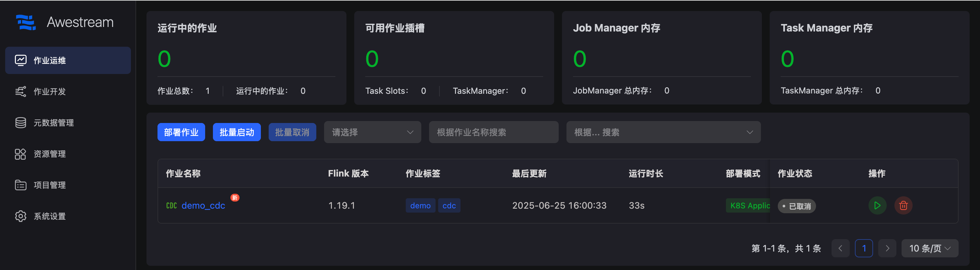The height and width of the screenshot is (270, 980).
Task: Open the 请选择 dropdown filter
Action: 372,132
